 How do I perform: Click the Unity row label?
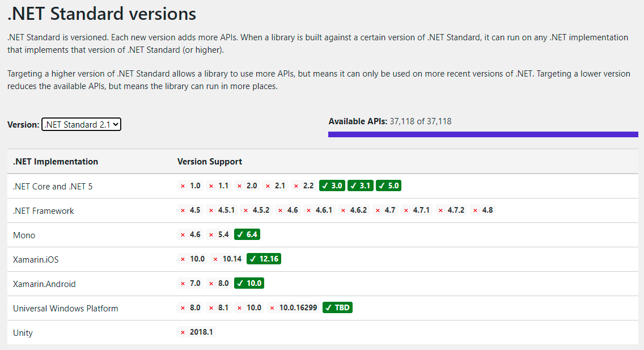pos(23,333)
